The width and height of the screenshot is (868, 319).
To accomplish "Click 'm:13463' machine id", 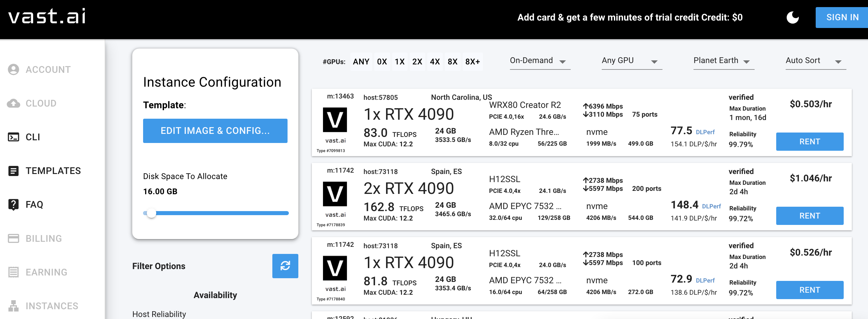I will [341, 96].
